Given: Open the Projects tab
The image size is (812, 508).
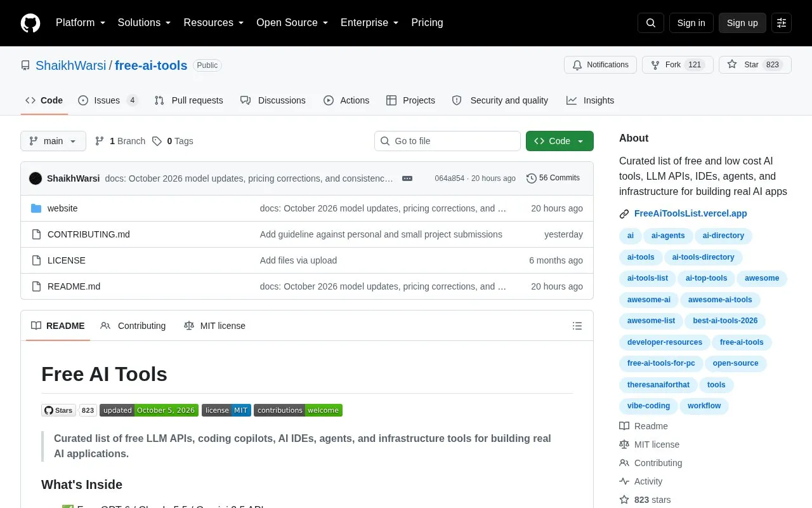Looking at the screenshot, I should point(410,100).
